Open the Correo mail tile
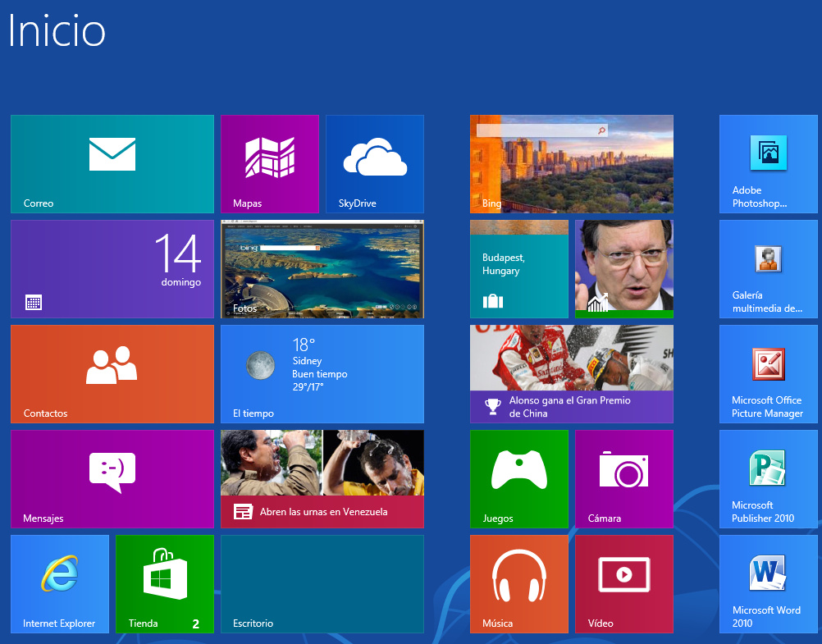Image resolution: width=822 pixels, height=644 pixels. [112, 164]
